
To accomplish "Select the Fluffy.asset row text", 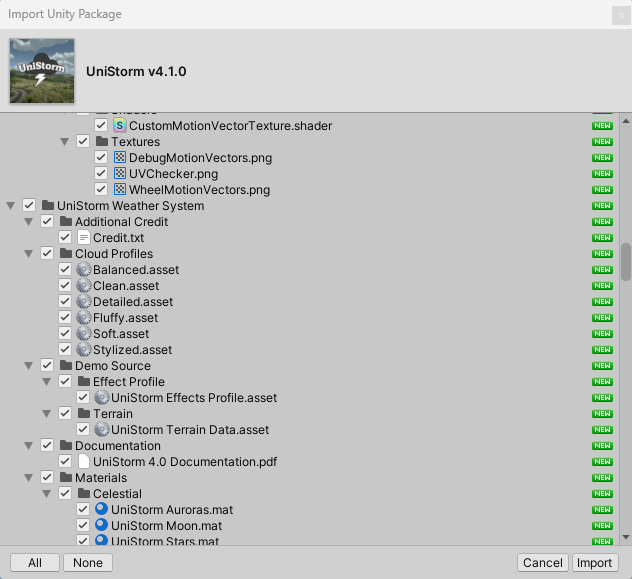I will 125,318.
